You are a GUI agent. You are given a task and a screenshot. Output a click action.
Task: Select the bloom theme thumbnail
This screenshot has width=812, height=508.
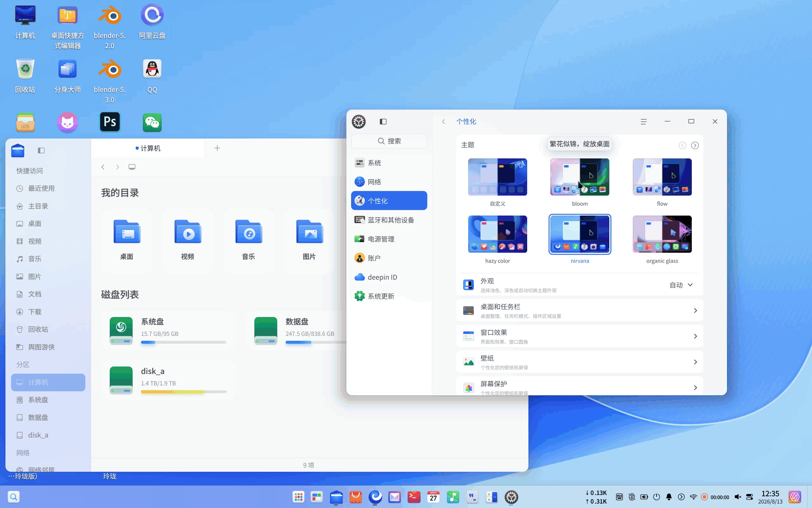pyautogui.click(x=580, y=177)
